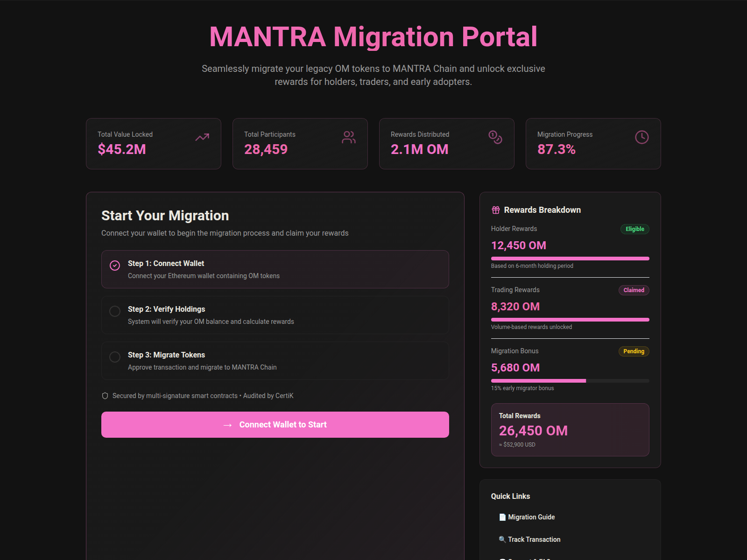Click the Migration Progress stat card
This screenshot has height=560, width=747.
point(593,144)
